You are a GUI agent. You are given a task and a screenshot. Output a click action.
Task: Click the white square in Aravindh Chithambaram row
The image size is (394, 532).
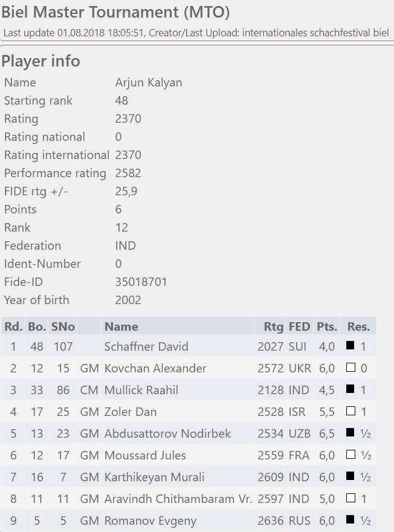click(350, 499)
